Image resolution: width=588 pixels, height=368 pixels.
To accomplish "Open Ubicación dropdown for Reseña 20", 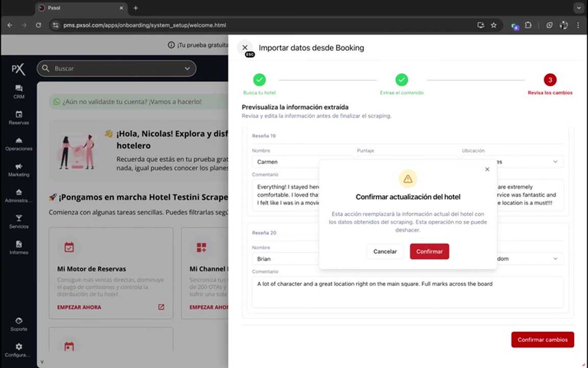I will 555,259.
